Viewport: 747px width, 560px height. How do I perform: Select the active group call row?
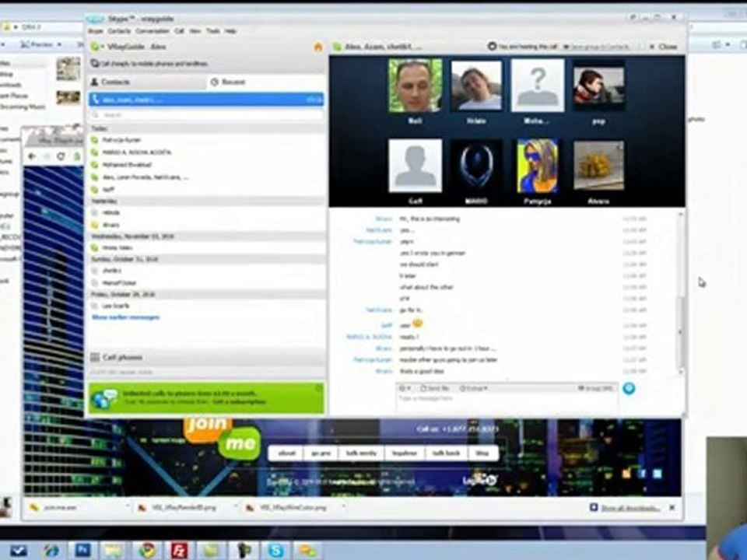[x=205, y=100]
